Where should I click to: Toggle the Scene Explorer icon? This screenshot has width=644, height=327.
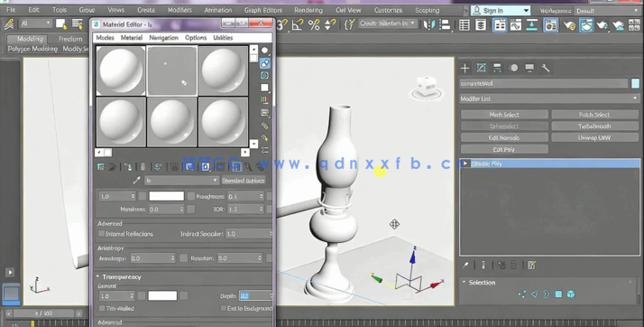(x=465, y=25)
